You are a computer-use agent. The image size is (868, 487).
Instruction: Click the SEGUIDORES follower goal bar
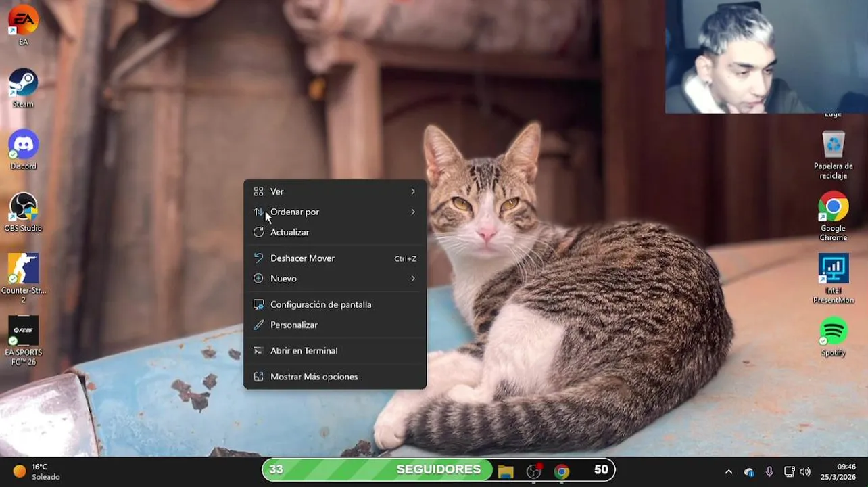(439, 469)
